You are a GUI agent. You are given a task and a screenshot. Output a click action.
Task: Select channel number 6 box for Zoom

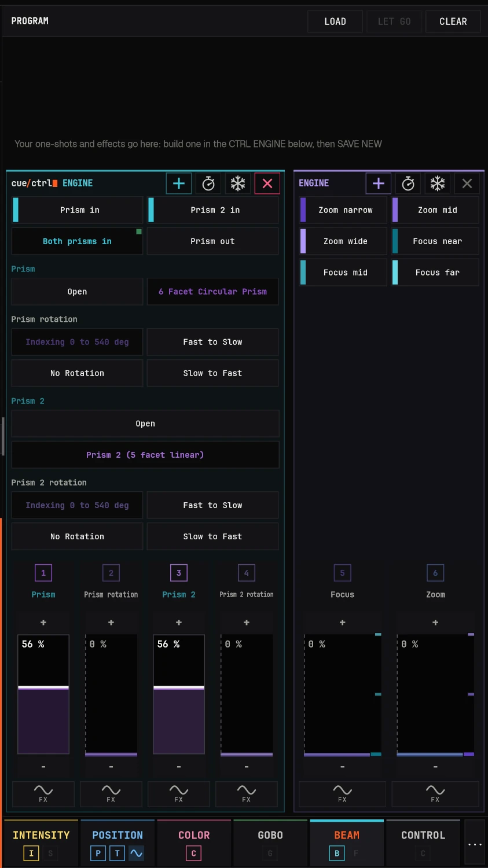click(x=435, y=573)
